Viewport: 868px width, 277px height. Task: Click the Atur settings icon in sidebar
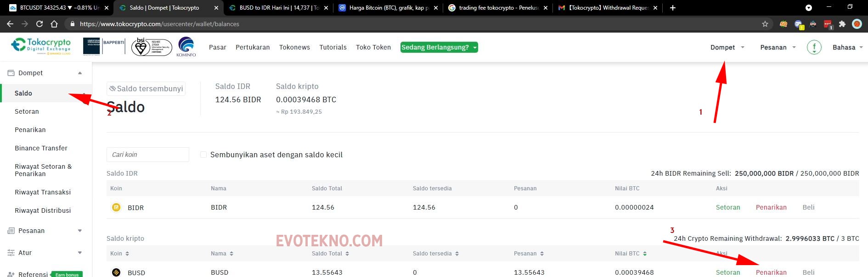coord(11,253)
